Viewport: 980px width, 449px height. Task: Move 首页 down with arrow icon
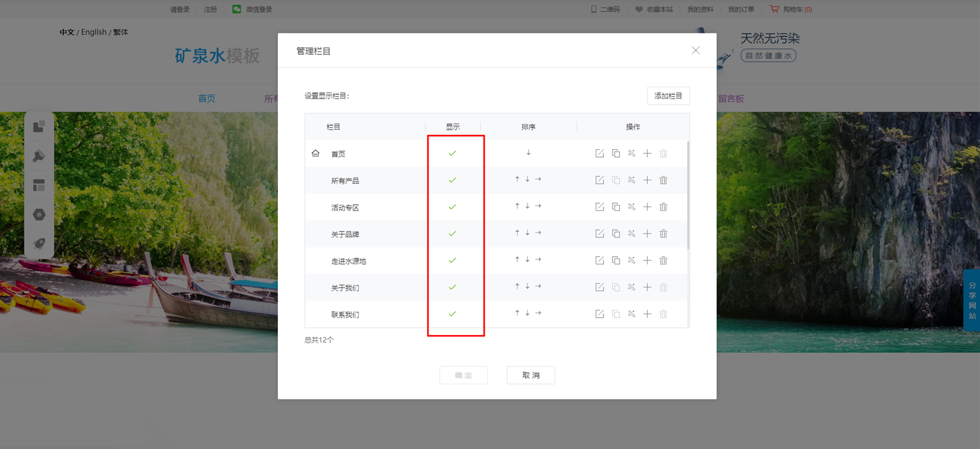click(x=528, y=153)
